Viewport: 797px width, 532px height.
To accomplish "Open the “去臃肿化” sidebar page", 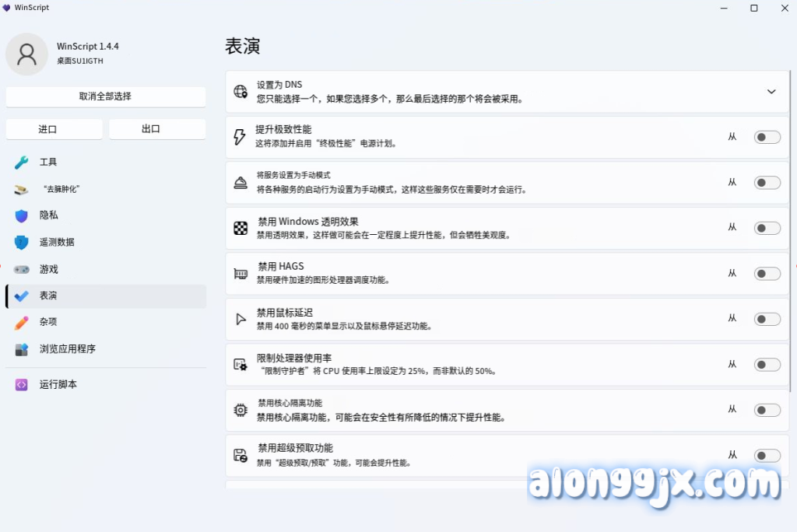I will [x=62, y=189].
